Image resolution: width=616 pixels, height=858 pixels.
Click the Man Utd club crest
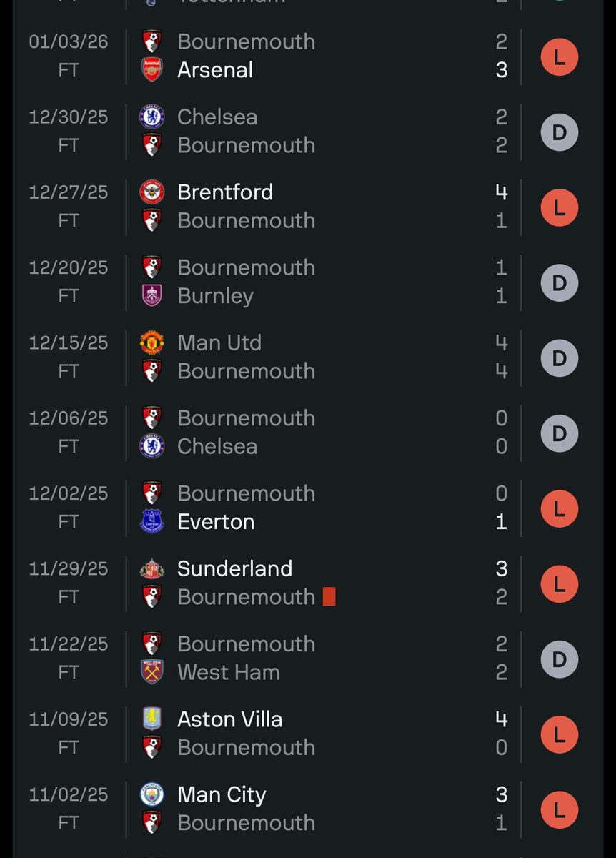click(151, 342)
